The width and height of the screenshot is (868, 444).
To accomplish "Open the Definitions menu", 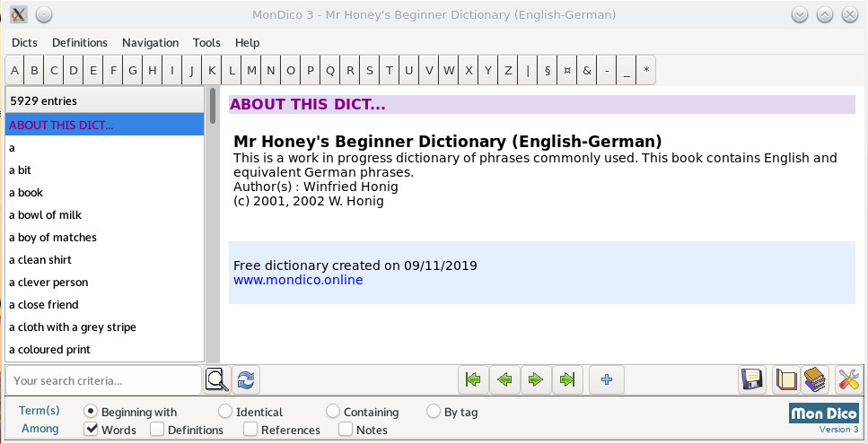I will pyautogui.click(x=80, y=42).
